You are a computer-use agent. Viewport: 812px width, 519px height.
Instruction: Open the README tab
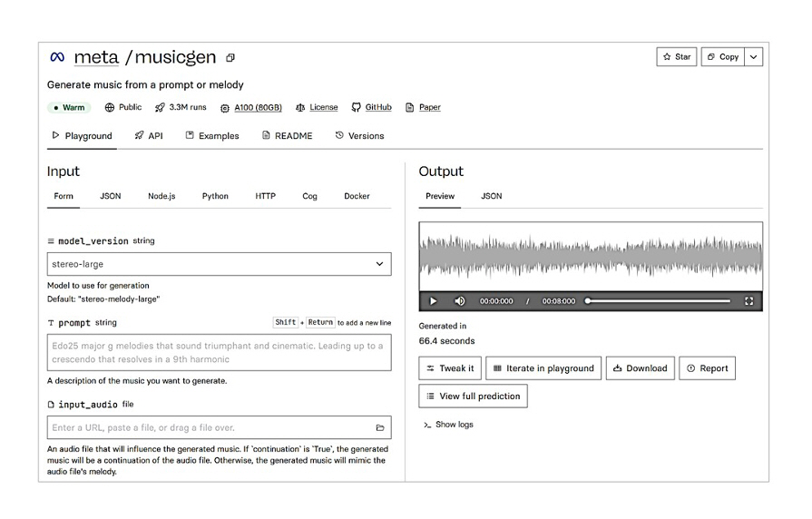287,136
